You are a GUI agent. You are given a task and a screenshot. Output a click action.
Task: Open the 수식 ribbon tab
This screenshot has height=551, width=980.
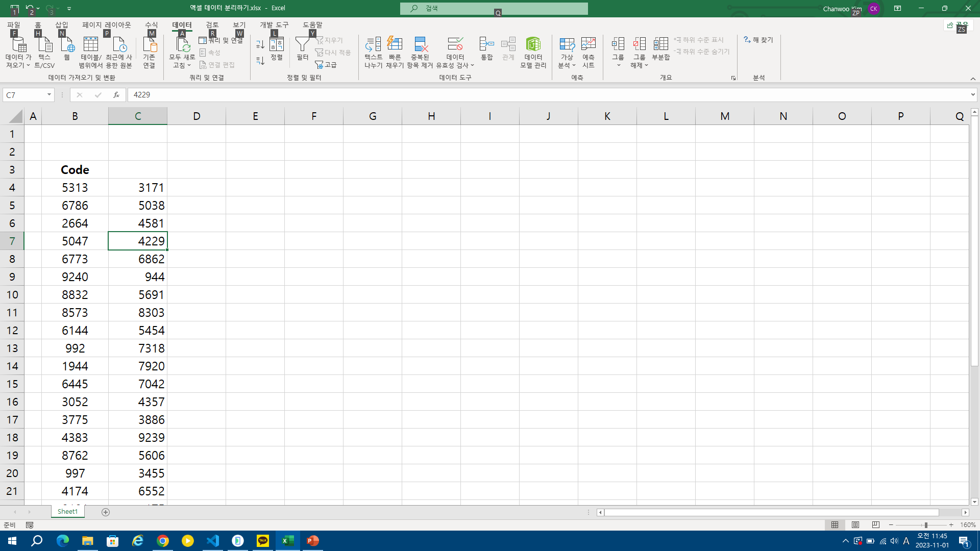coord(151,24)
